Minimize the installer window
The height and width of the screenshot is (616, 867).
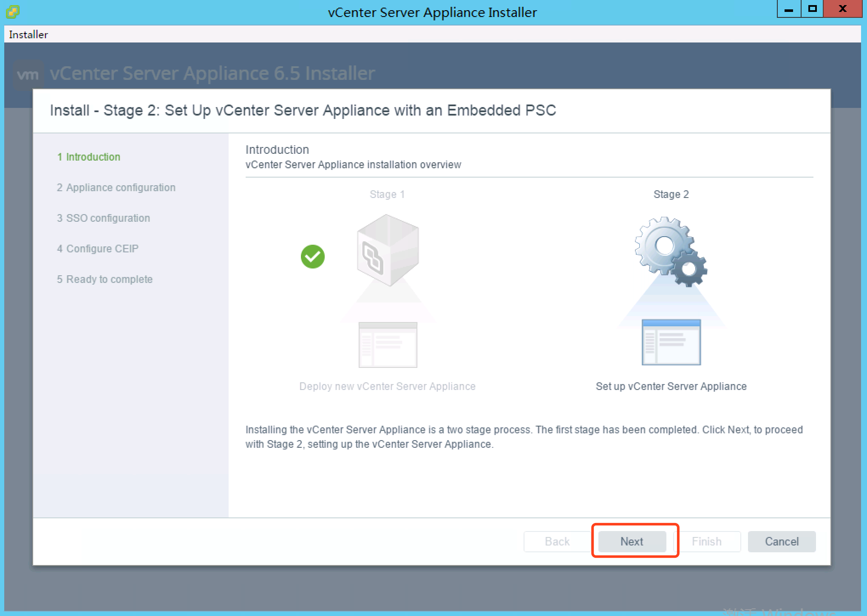pyautogui.click(x=789, y=9)
